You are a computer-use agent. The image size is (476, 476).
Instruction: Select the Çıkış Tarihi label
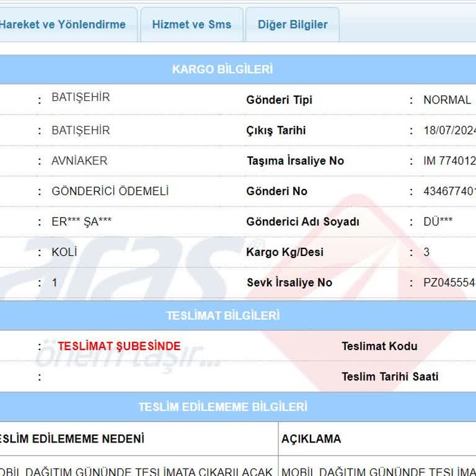pyautogui.click(x=276, y=130)
